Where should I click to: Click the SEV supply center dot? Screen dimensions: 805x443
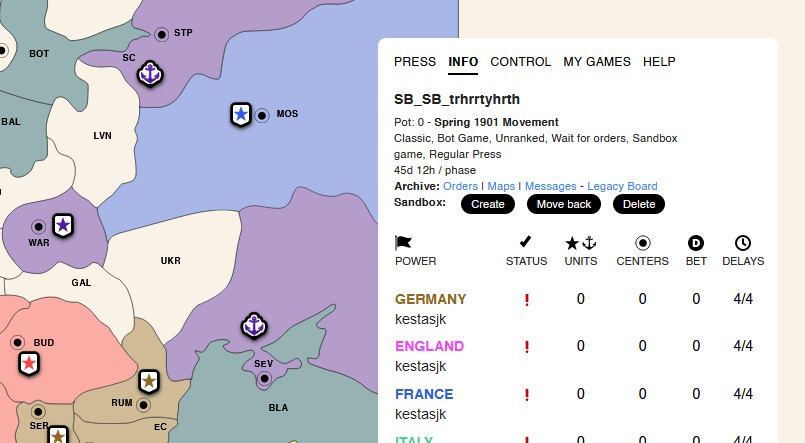pos(264,379)
